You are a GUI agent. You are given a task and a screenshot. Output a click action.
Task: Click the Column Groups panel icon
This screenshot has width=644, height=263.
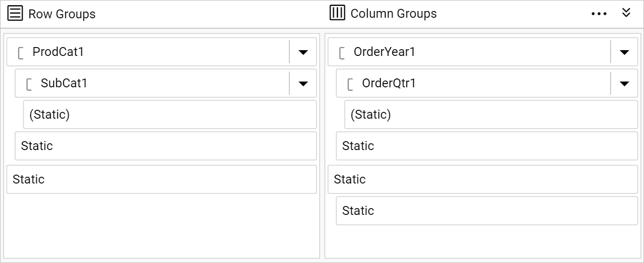click(337, 13)
